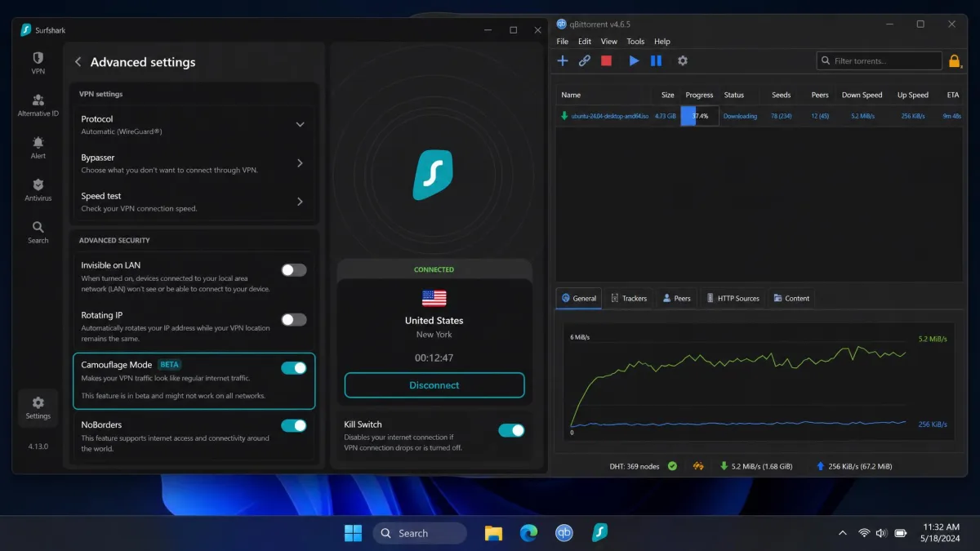Open Microsoft Edge from the taskbar
Image resolution: width=980 pixels, height=551 pixels.
(x=529, y=533)
